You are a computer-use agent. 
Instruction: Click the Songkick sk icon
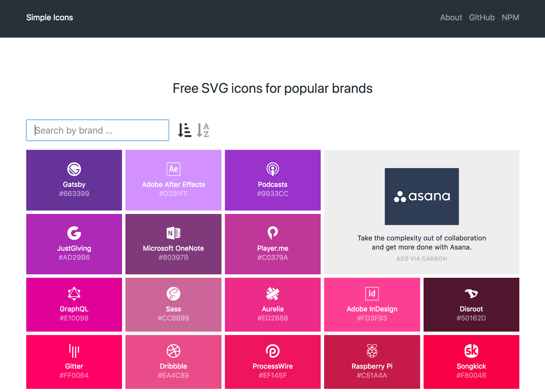coord(471,351)
